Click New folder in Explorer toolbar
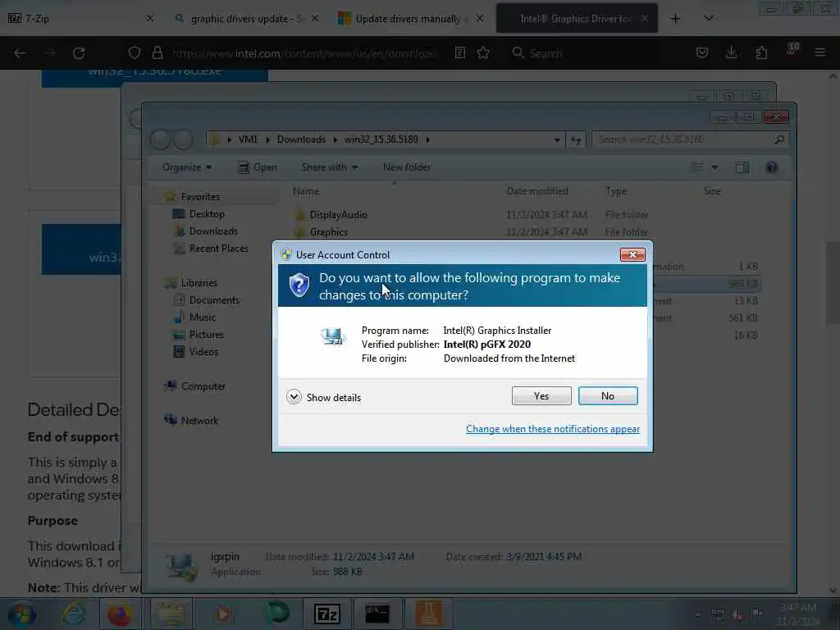 (407, 167)
